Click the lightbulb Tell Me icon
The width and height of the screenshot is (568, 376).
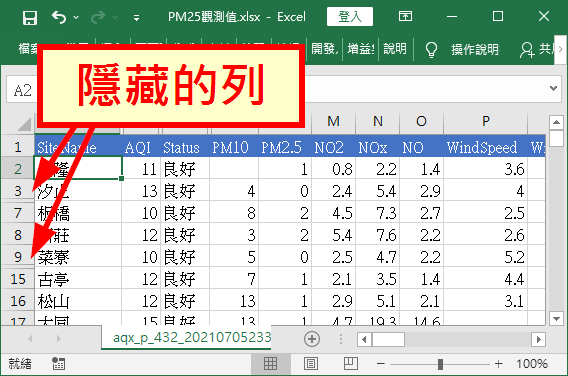click(x=431, y=50)
